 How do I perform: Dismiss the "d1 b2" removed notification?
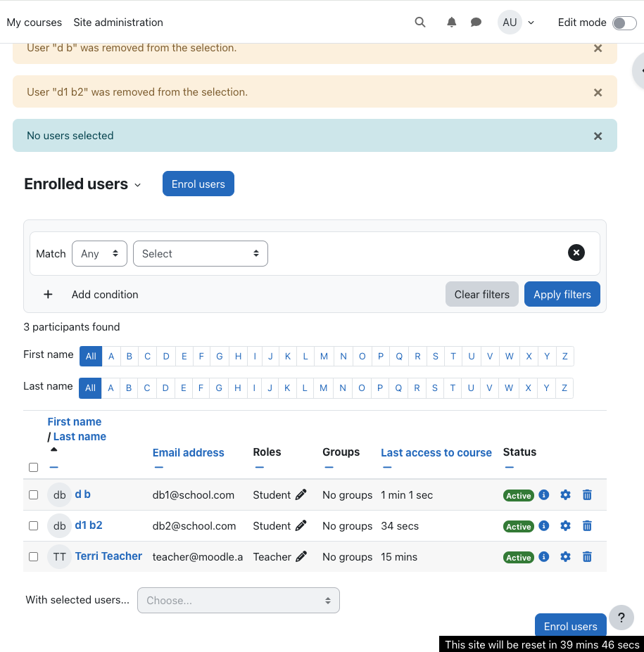click(x=598, y=92)
